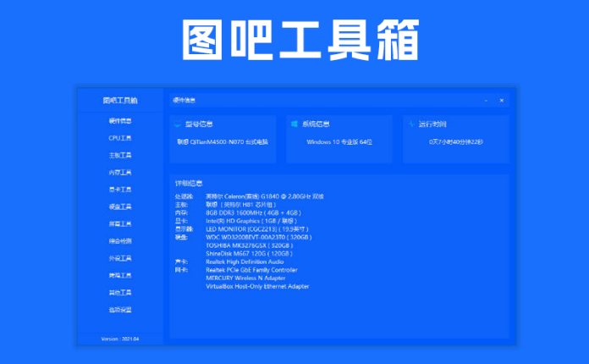This screenshot has height=364, width=589.
Task: Click the 型号信息 card heading
Action: 199,124
